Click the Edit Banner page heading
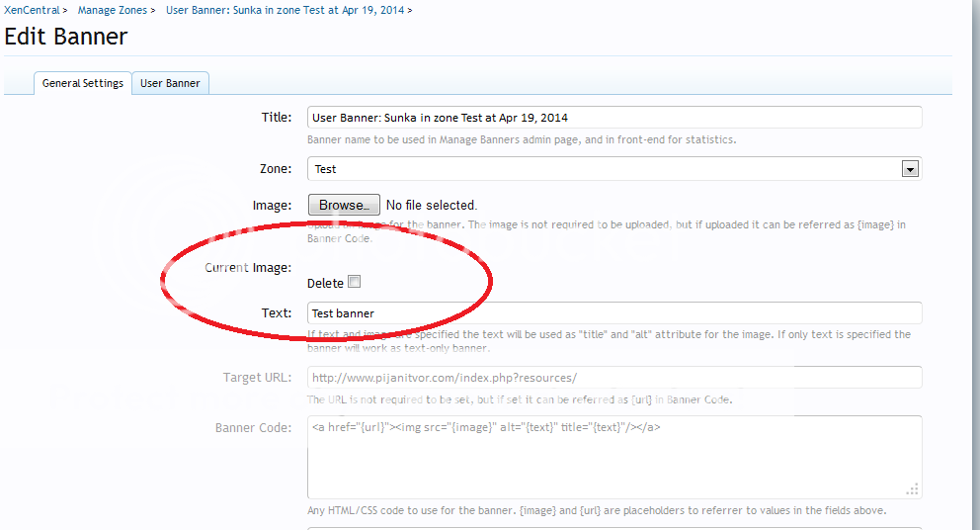This screenshot has height=530, width=980. [x=66, y=38]
